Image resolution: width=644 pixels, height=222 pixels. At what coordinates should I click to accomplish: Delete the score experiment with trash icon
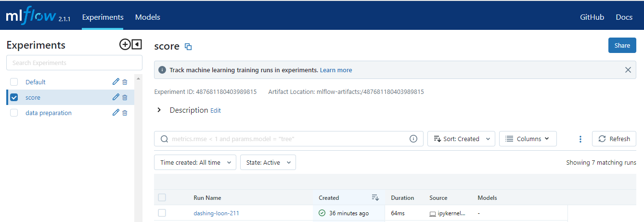[125, 97]
